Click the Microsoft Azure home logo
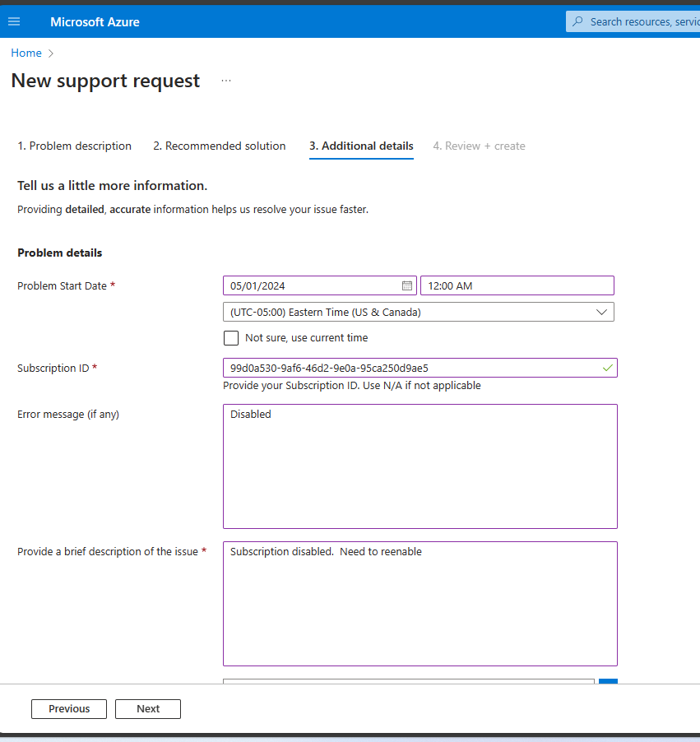Image resolution: width=700 pixels, height=742 pixels. (95, 21)
